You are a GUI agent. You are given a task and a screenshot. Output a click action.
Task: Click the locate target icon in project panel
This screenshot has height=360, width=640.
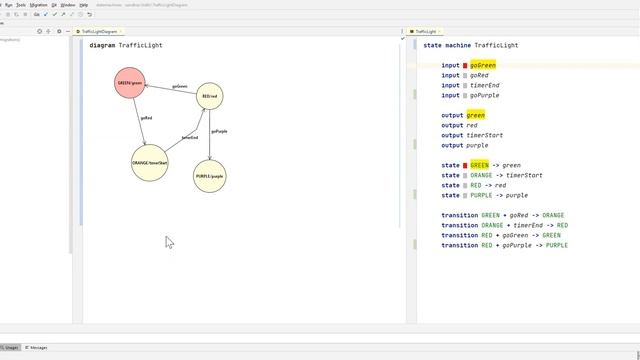click(x=40, y=31)
